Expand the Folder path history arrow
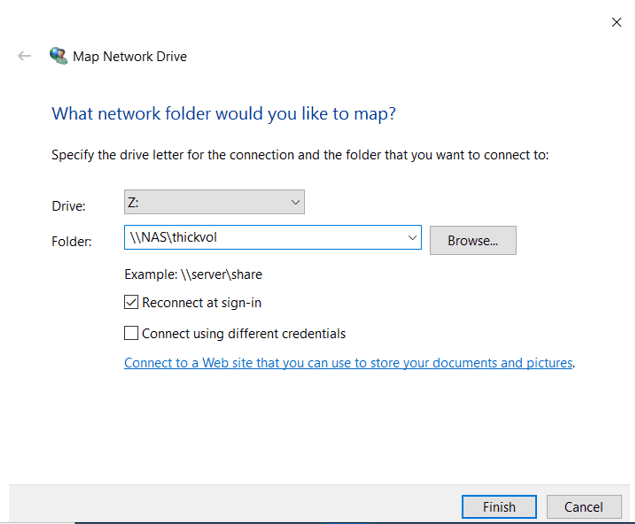 tap(412, 238)
